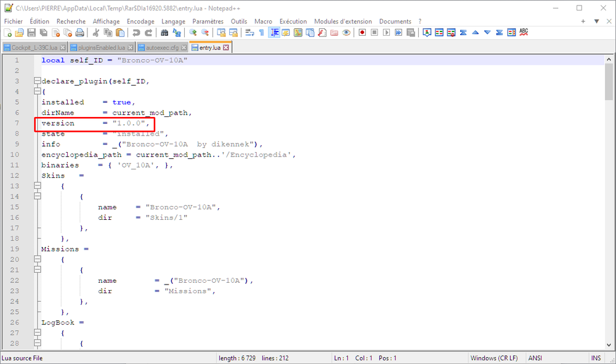Collapse the LogBook block fold on line 27
This screenshot has width=616, height=364.
[x=38, y=333]
